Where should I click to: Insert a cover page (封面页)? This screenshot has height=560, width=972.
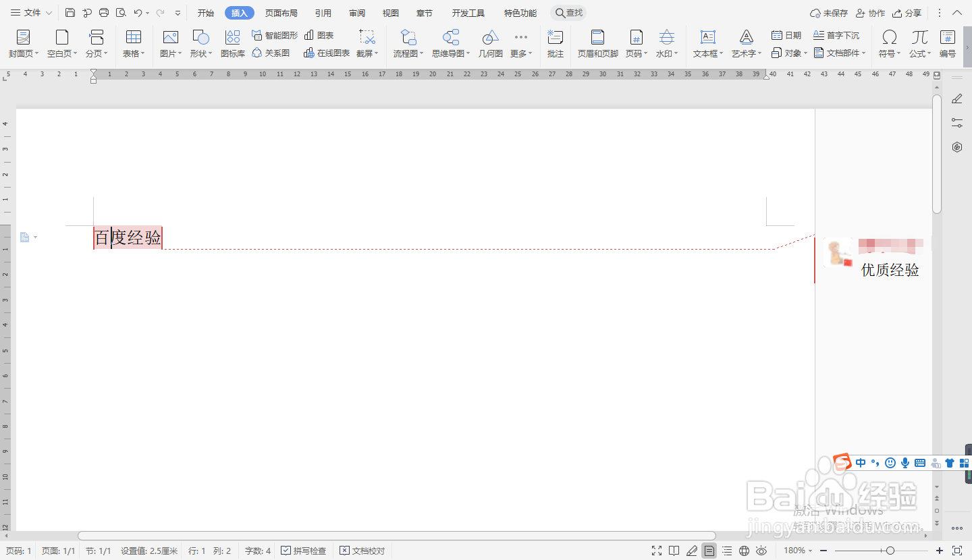[x=24, y=44]
